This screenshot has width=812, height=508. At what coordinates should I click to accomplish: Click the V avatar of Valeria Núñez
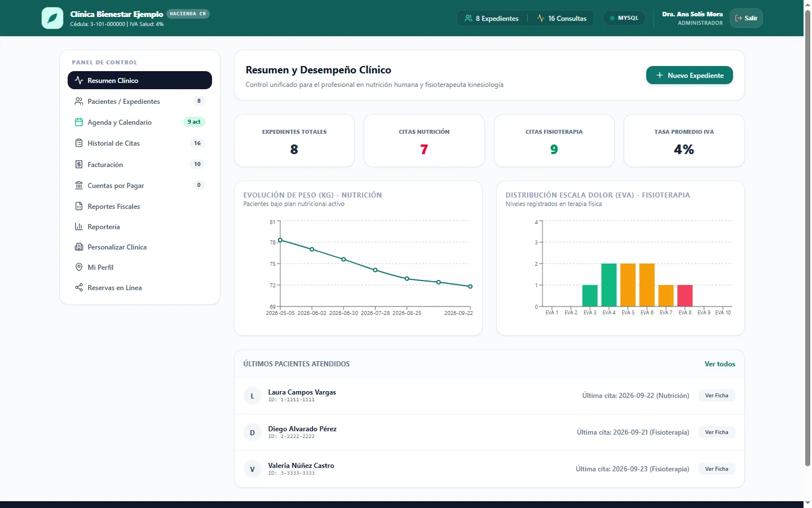(252, 469)
